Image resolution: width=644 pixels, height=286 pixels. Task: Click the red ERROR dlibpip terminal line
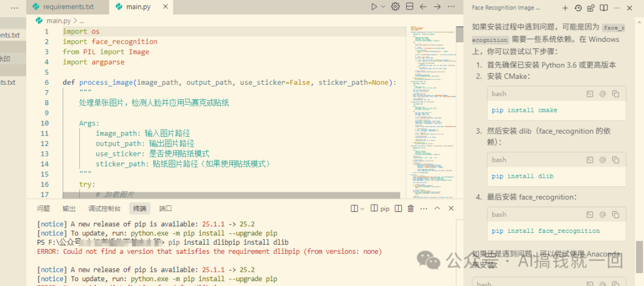(x=209, y=251)
